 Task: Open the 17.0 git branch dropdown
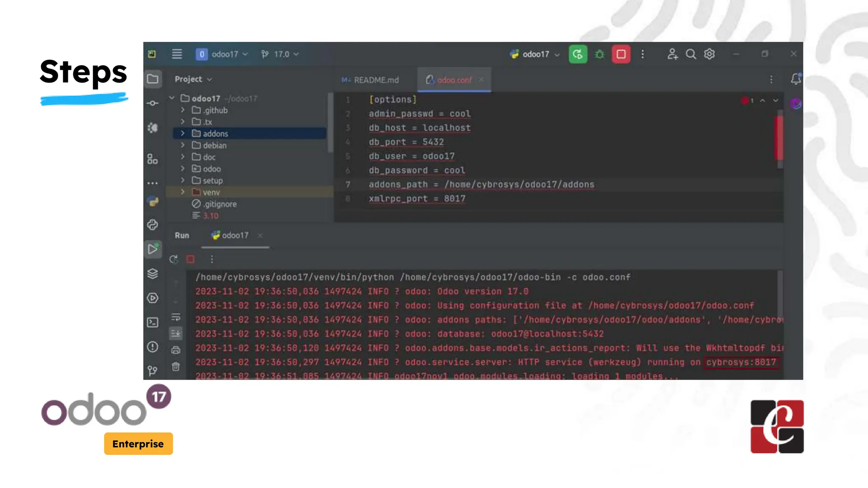281,54
